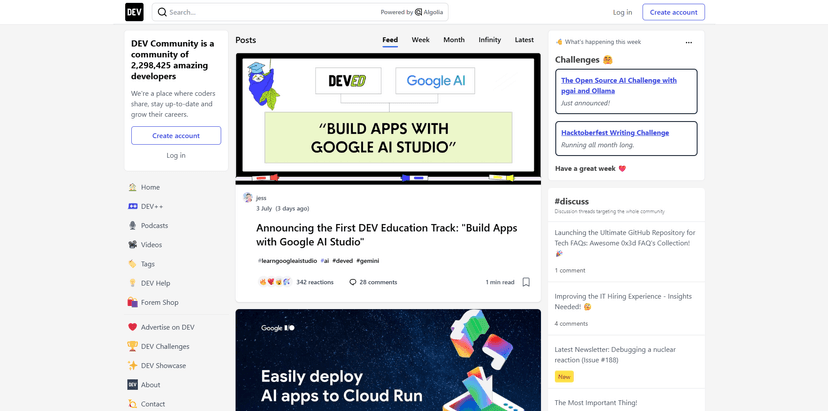Screen dimensions: 828x411
Task: Open Improving the IT Hiring Experience discussion
Action: click(623, 302)
